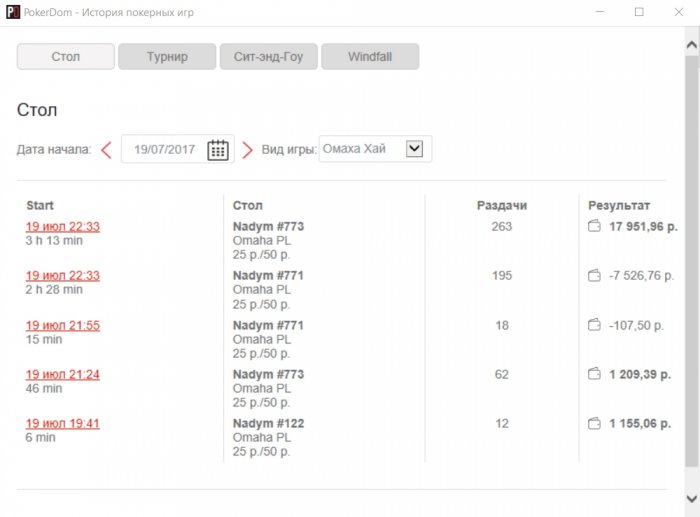Switch to the Турнир tab
The width and height of the screenshot is (700, 517).
167,57
